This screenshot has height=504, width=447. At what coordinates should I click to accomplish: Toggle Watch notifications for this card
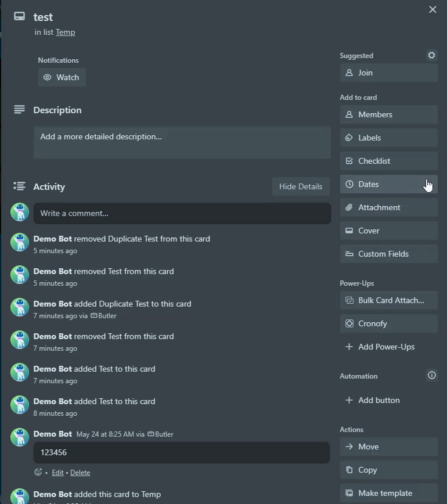coord(62,77)
